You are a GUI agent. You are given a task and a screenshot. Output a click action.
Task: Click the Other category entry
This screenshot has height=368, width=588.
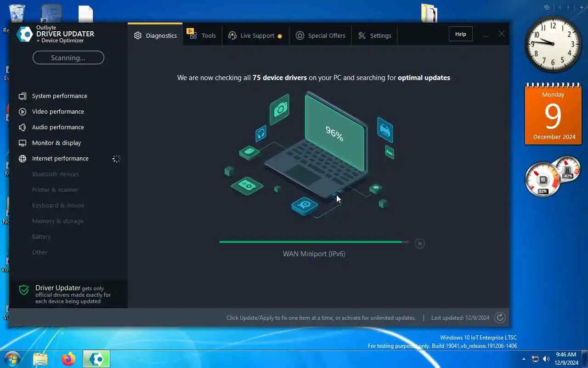[40, 252]
